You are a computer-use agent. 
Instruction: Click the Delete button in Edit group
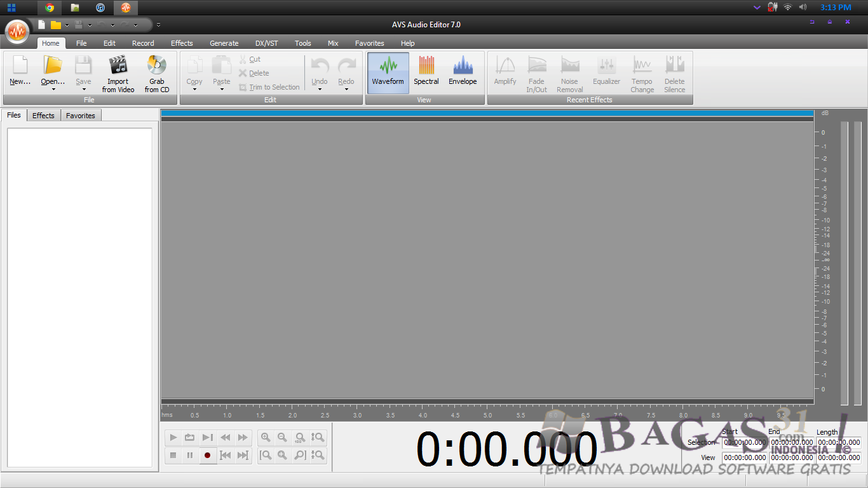click(254, 73)
